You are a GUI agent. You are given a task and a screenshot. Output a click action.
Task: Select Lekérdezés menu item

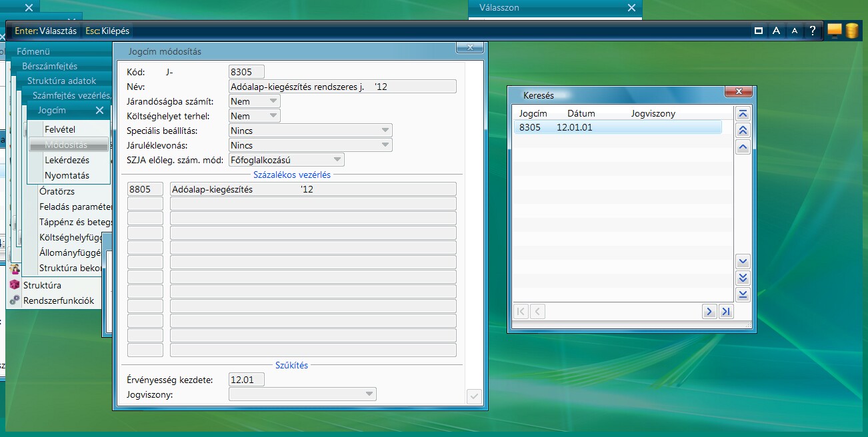pos(67,160)
